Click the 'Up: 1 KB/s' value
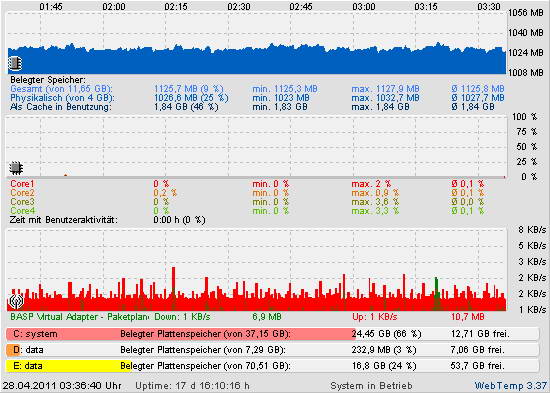 (x=375, y=317)
